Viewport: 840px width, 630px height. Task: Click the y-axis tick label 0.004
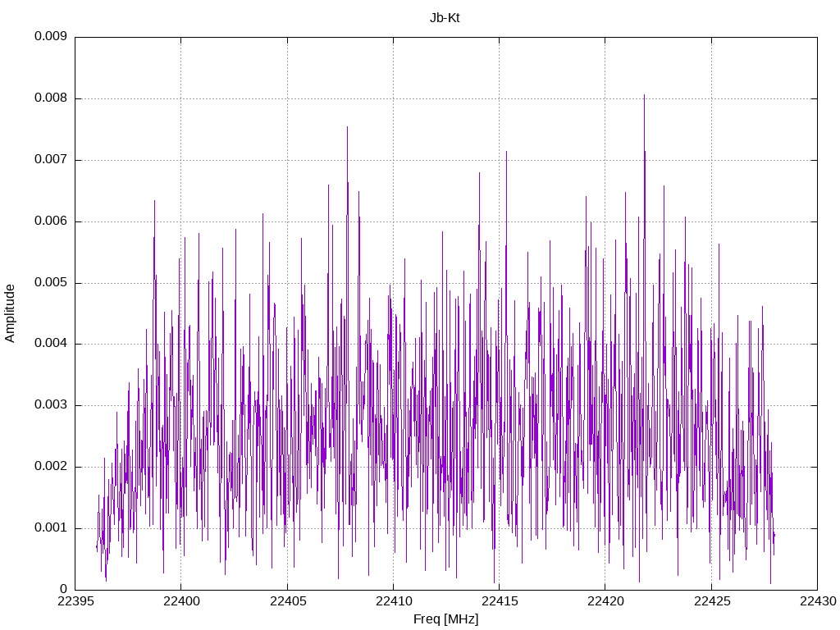(x=51, y=344)
